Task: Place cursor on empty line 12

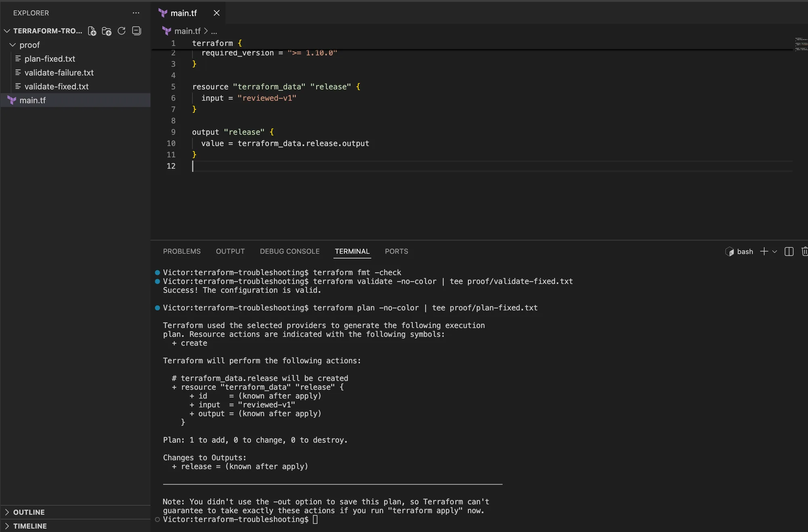Action: (492, 166)
